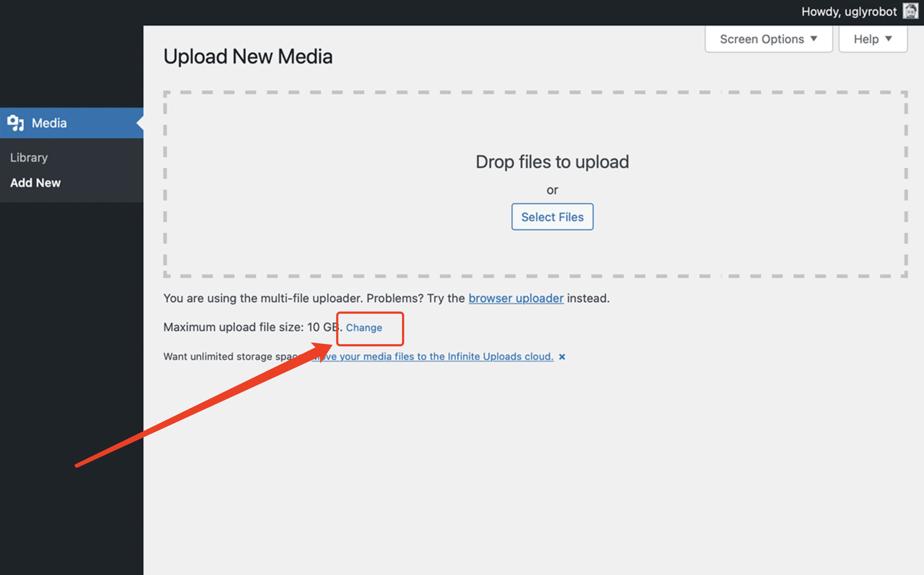The image size is (924, 575).
Task: Click Change next to maximum upload size
Action: tap(363, 328)
